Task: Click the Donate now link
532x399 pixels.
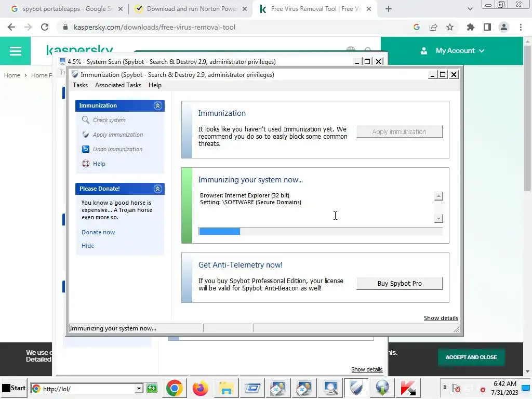Action: 98,232
